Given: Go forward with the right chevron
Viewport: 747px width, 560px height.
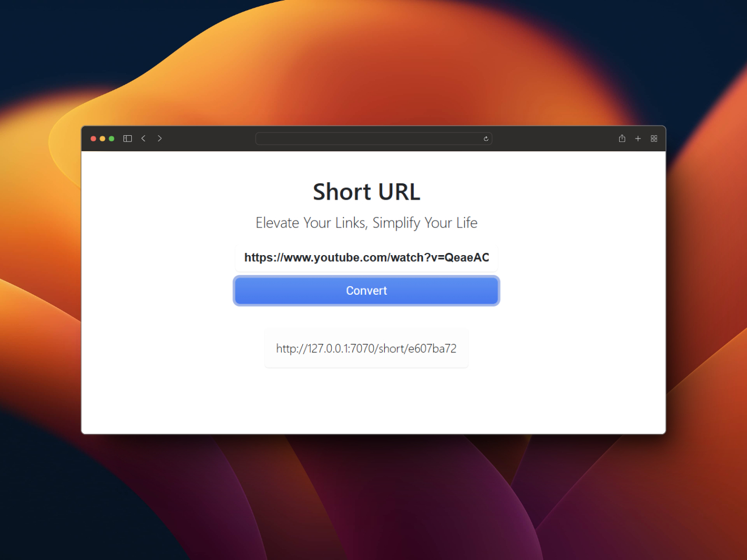Looking at the screenshot, I should click(160, 139).
